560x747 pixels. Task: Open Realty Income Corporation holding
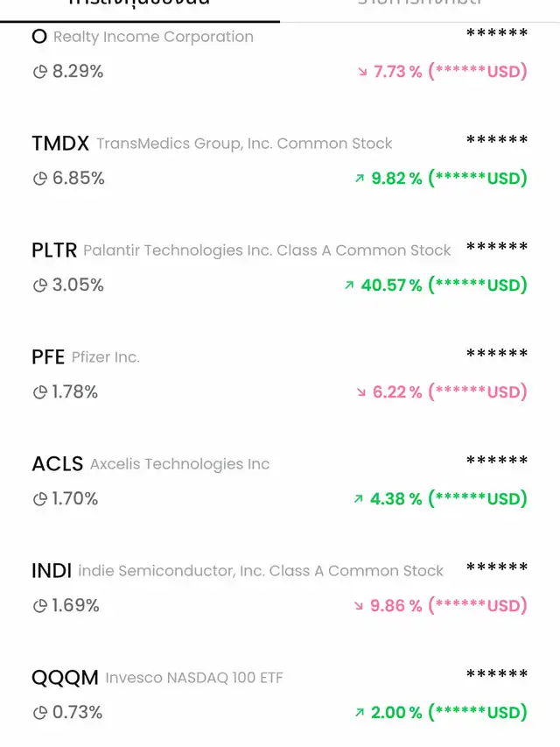point(153,37)
